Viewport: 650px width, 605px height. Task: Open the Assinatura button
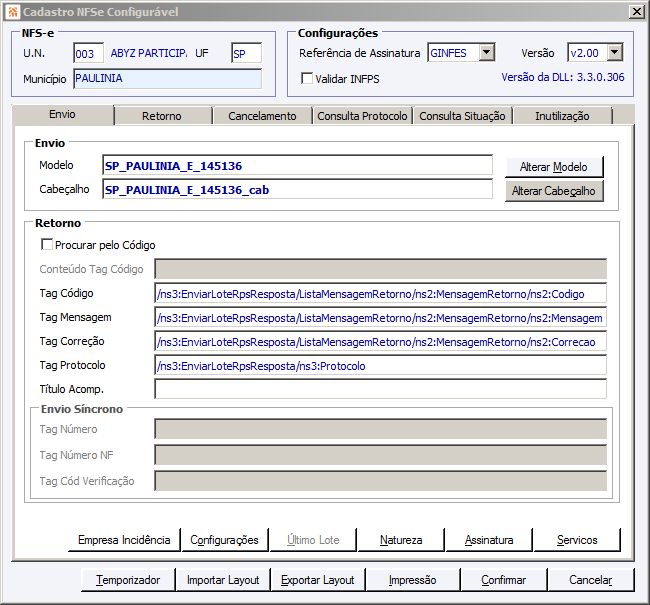tap(489, 540)
